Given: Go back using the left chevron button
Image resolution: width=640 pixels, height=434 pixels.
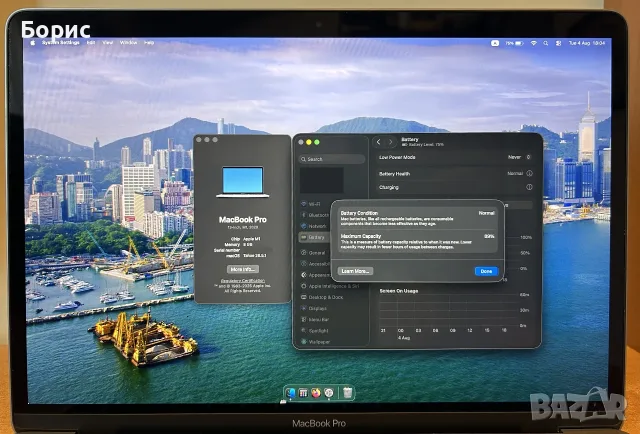Looking at the screenshot, I should point(379,142).
